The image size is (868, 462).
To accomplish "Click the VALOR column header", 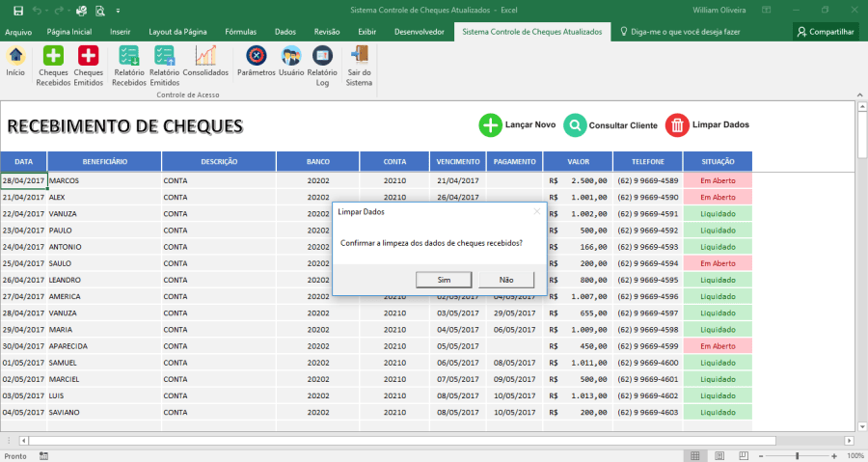I will (578, 162).
